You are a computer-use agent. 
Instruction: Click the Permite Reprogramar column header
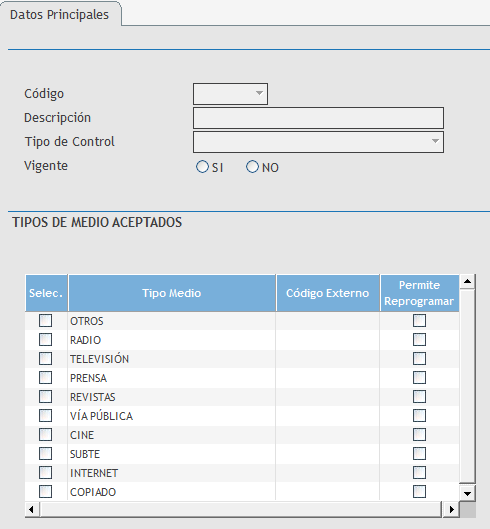coord(419,293)
